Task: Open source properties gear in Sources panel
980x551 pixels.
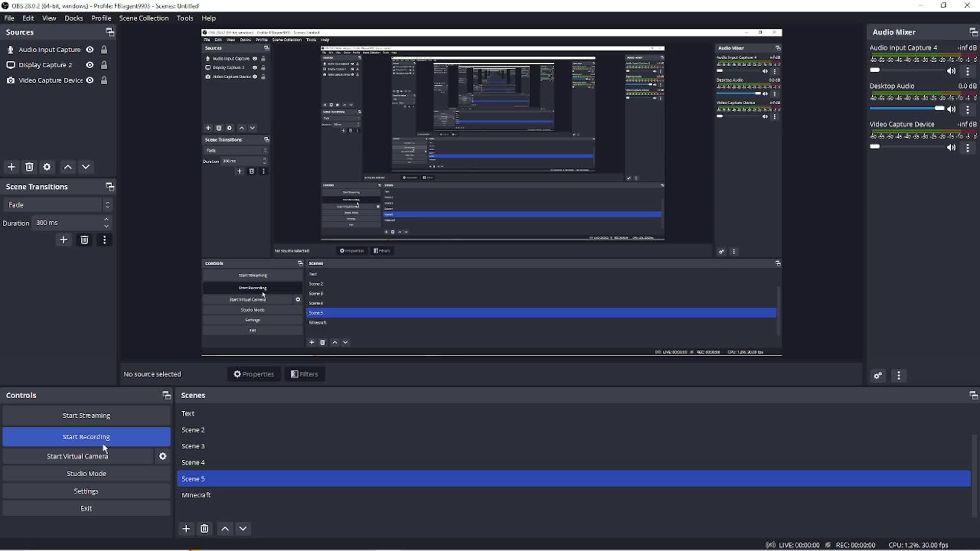Action: 47,167
